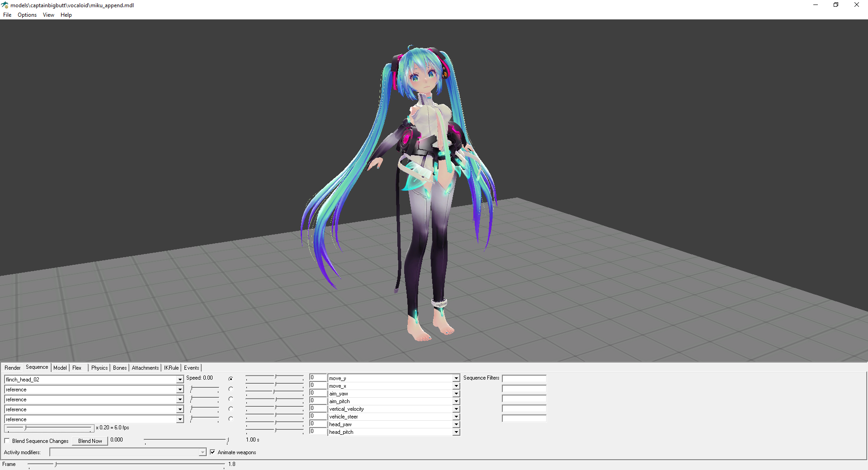
Task: Click the move_y pose parameter slider
Action: coord(275,377)
